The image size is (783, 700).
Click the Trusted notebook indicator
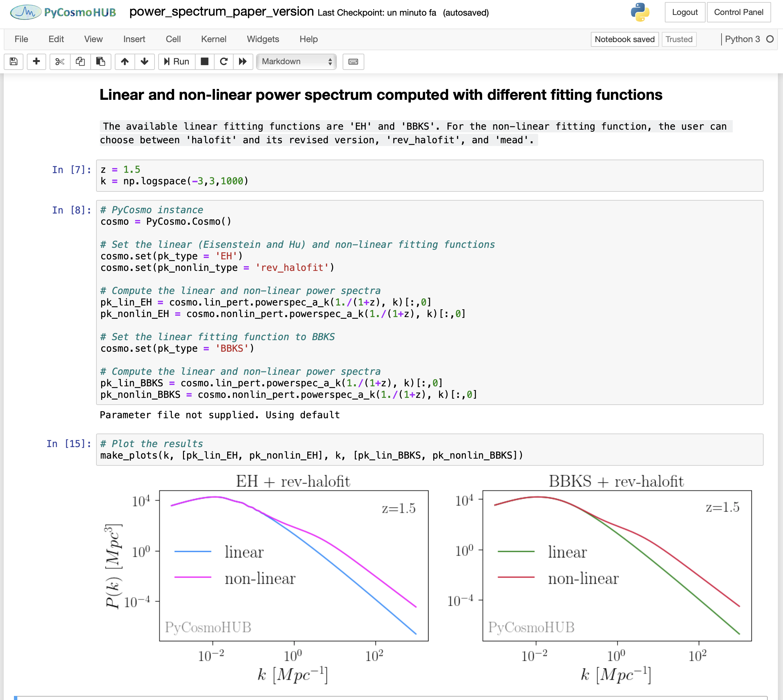pyautogui.click(x=679, y=39)
